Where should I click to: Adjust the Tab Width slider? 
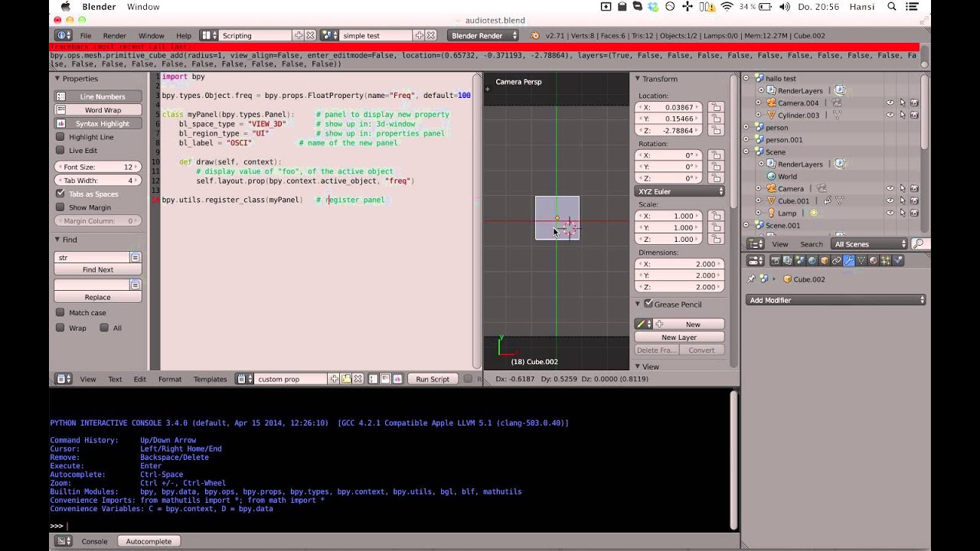98,181
